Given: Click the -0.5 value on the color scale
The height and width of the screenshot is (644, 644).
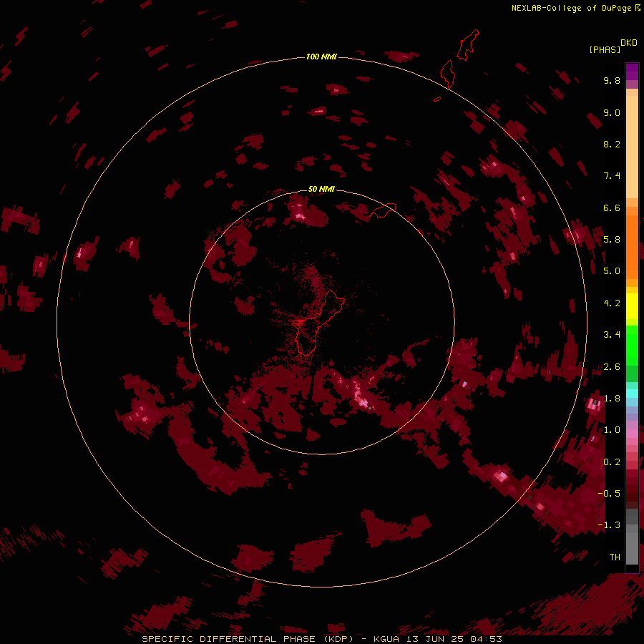Looking at the screenshot, I should pyautogui.click(x=609, y=493).
